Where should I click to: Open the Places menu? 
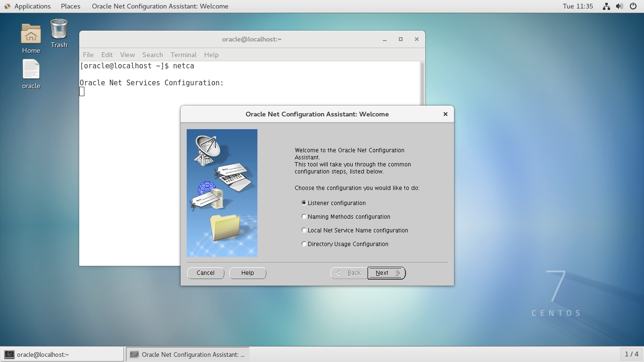pyautogui.click(x=70, y=6)
